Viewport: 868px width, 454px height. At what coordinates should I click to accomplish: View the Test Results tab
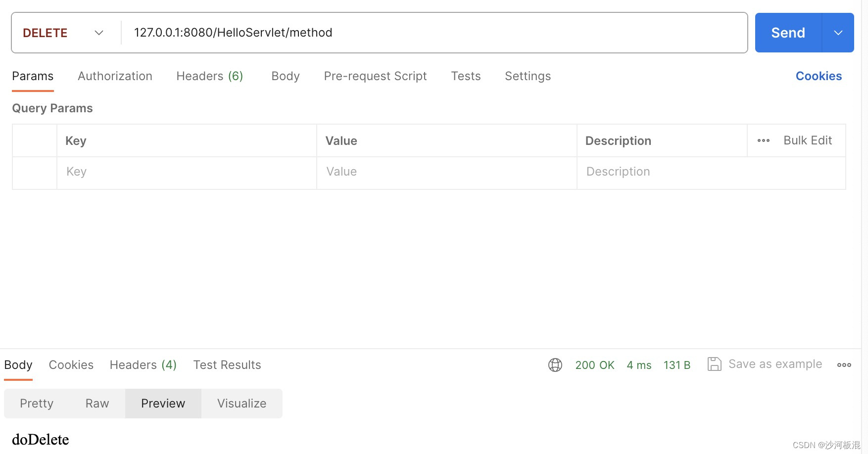point(227,364)
